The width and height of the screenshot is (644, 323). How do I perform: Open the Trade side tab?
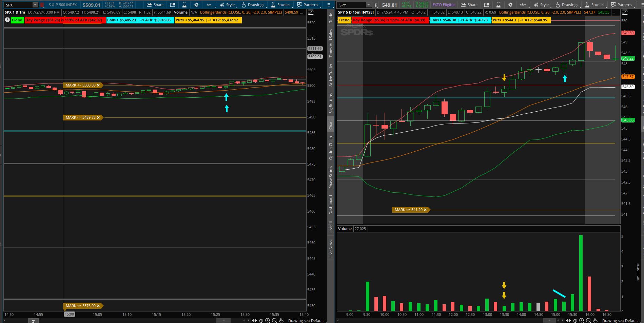pyautogui.click(x=331, y=18)
